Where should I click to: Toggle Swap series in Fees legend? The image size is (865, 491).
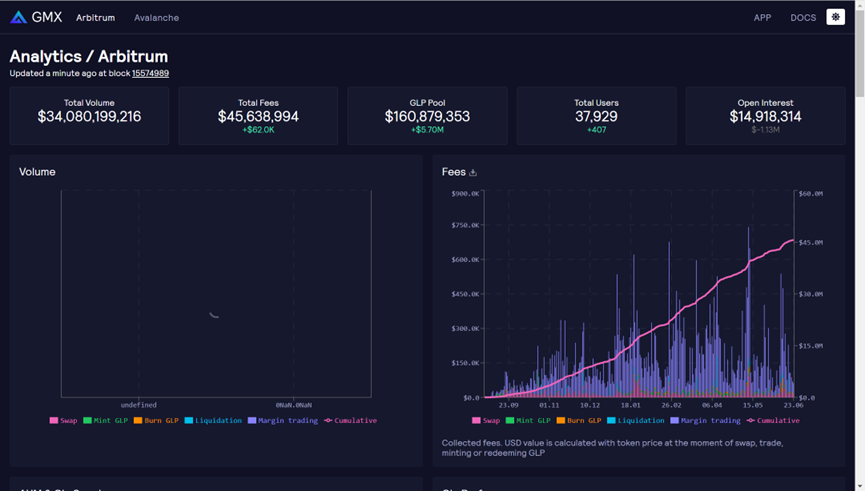(x=486, y=420)
